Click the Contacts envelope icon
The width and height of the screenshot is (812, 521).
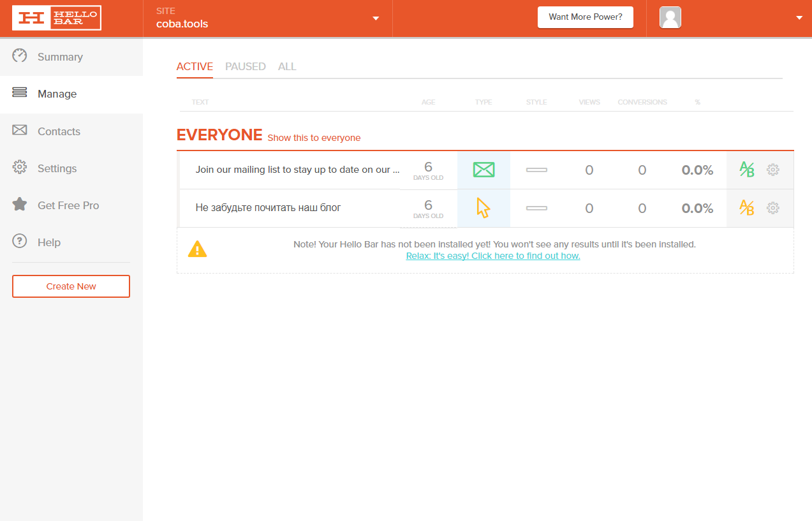tap(20, 130)
